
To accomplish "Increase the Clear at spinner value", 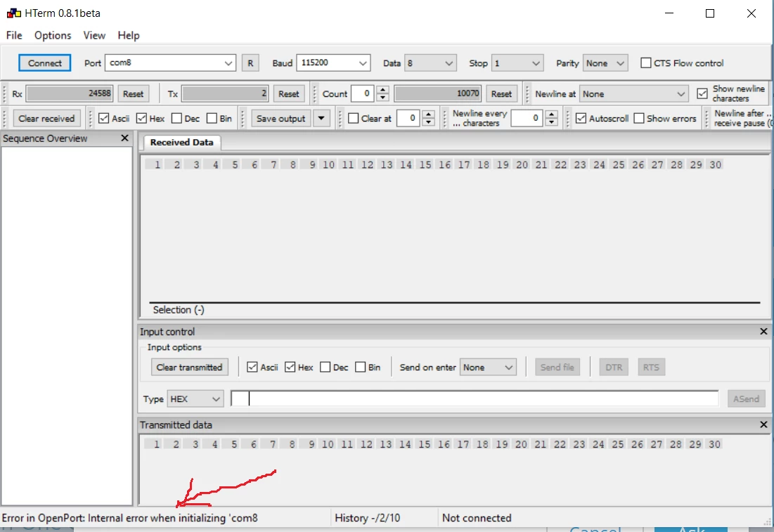I will pos(428,114).
